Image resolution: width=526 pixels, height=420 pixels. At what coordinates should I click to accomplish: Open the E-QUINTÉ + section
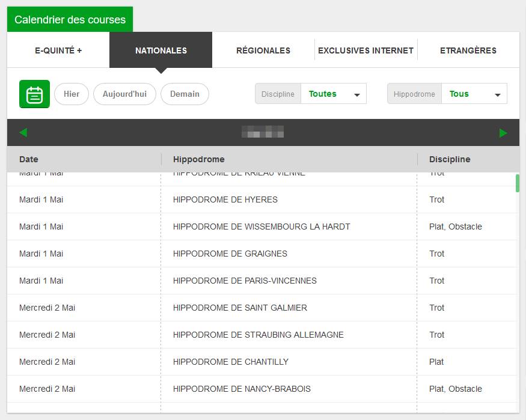tap(58, 50)
